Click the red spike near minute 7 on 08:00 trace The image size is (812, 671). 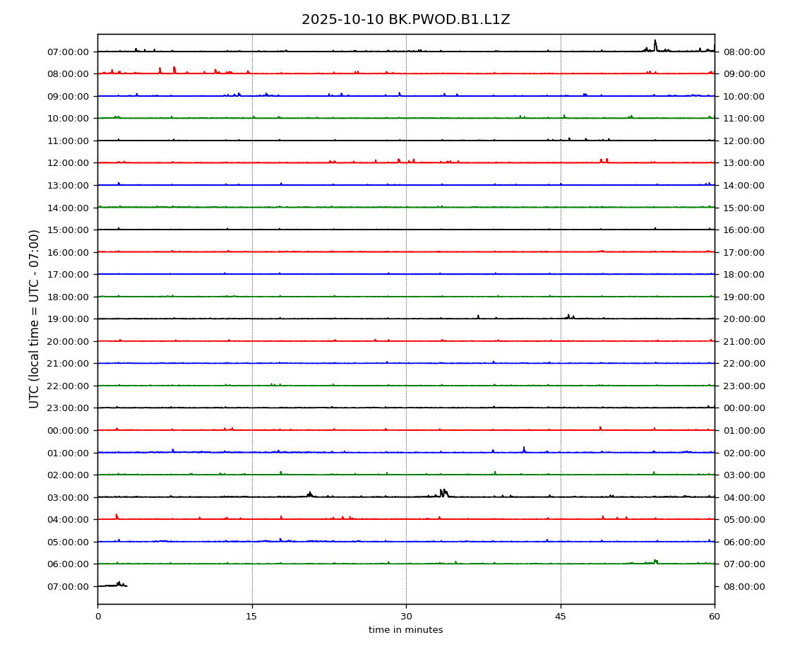174,69
